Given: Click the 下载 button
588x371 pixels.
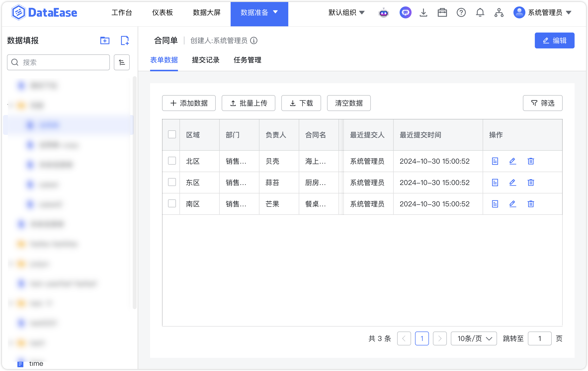Looking at the screenshot, I should 301,103.
